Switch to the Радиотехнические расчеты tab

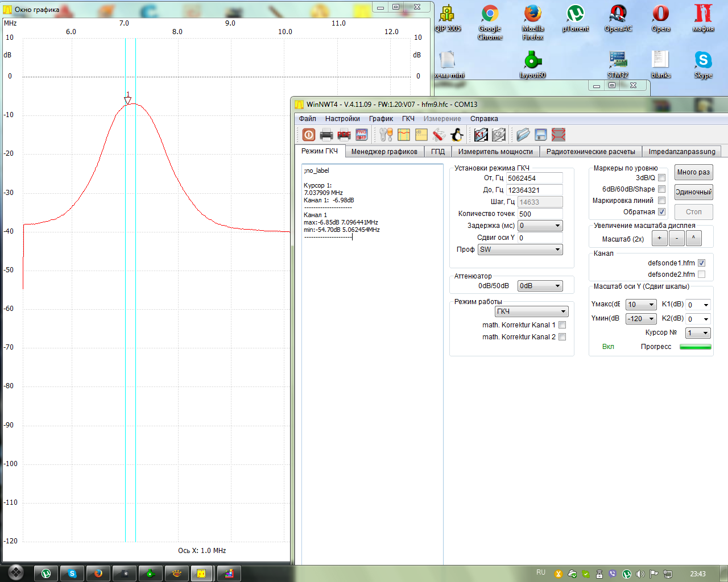click(x=590, y=152)
